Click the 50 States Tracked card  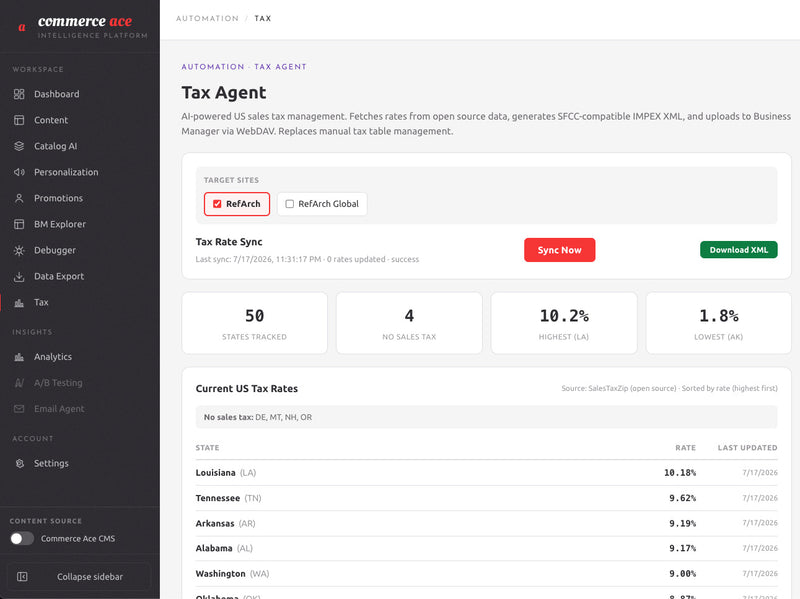(x=255, y=323)
